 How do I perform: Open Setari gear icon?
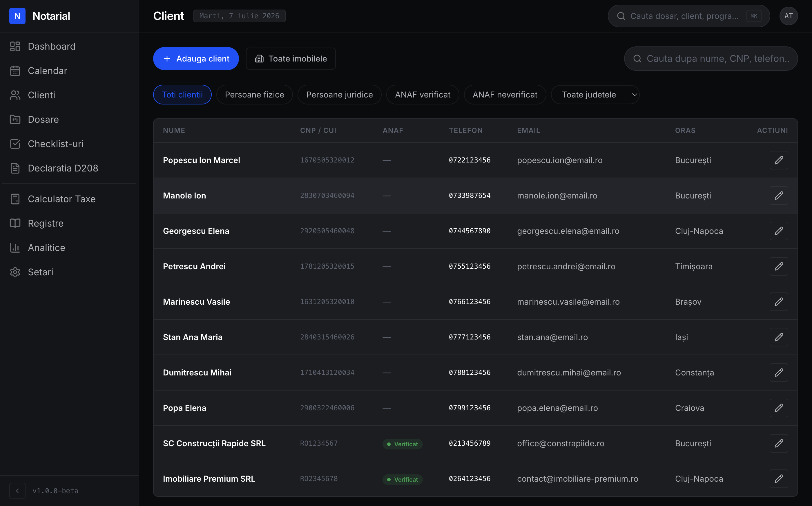(15, 272)
